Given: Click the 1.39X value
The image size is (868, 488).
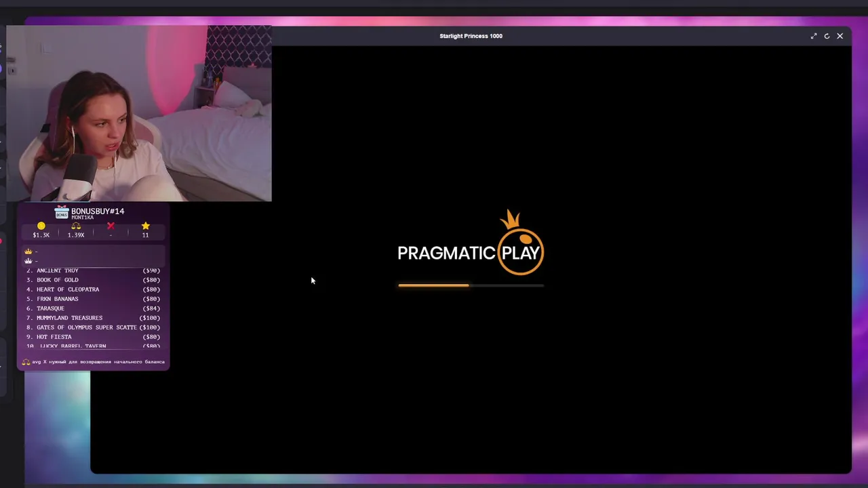Looking at the screenshot, I should 76,235.
